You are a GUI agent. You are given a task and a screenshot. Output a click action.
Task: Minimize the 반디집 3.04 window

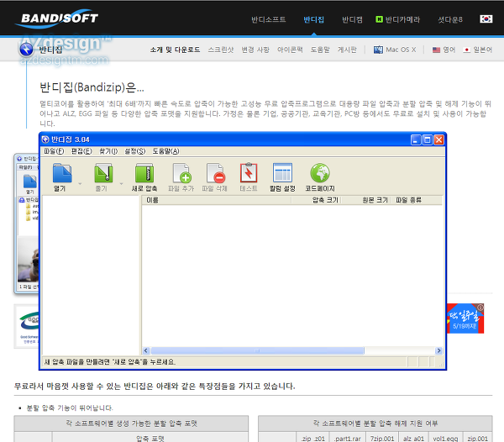point(416,139)
